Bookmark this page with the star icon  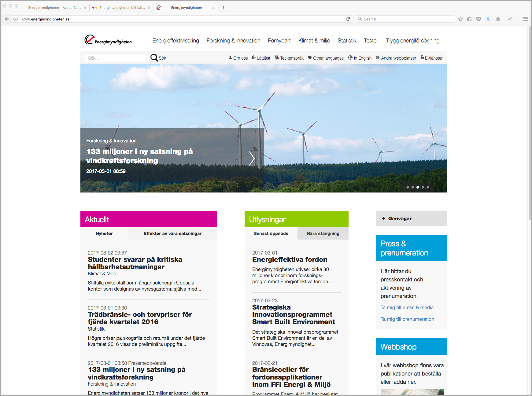coord(461,19)
